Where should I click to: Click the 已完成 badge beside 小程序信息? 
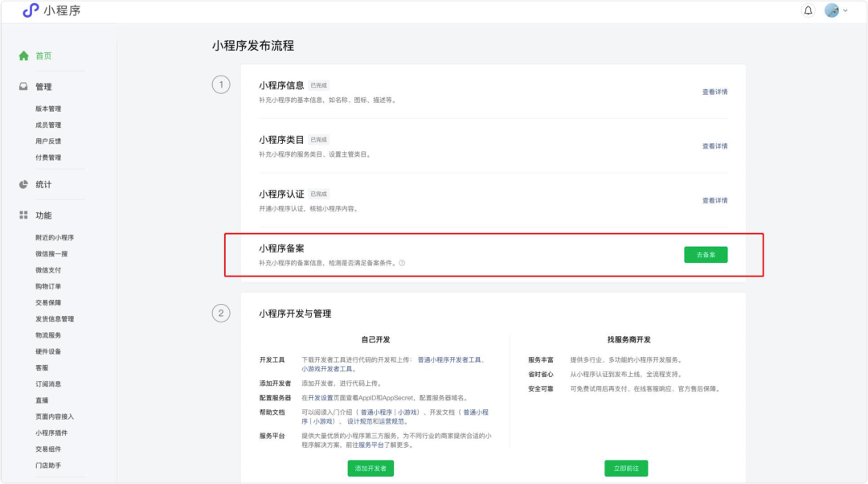[x=319, y=85]
